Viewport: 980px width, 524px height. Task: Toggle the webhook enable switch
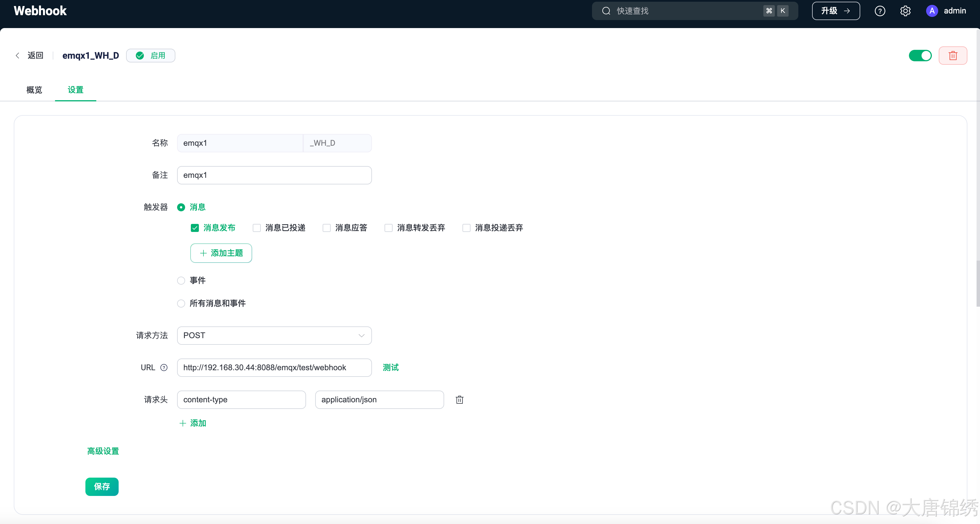point(920,56)
